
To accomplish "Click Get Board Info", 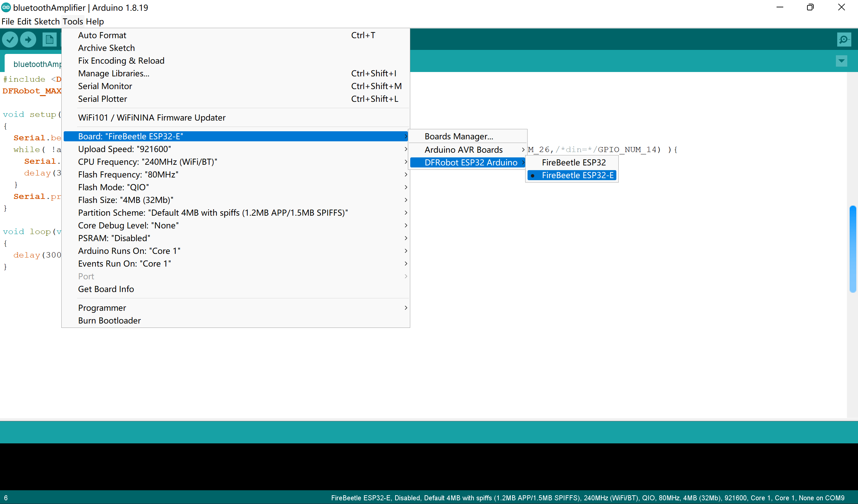I will tap(236, 289).
